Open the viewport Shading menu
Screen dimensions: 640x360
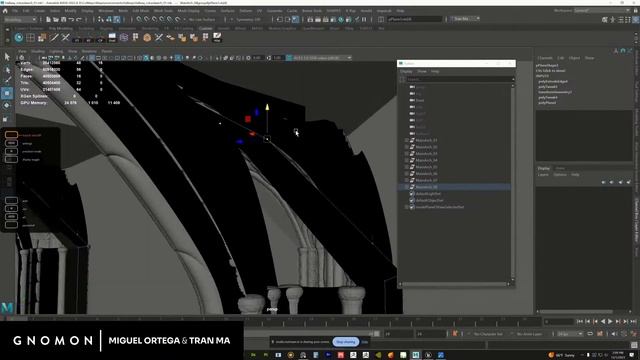38,51
